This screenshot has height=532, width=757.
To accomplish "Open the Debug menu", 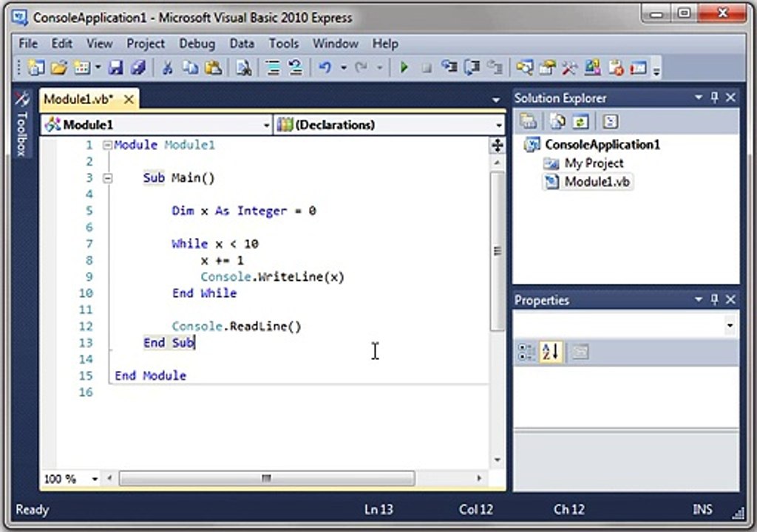I will pyautogui.click(x=197, y=44).
